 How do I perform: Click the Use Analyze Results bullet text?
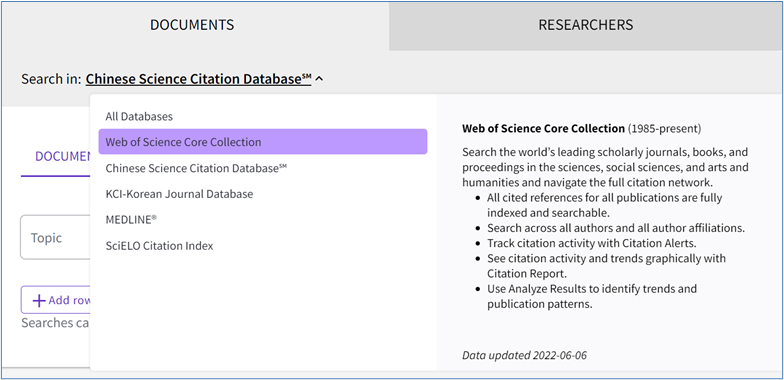[x=592, y=296]
